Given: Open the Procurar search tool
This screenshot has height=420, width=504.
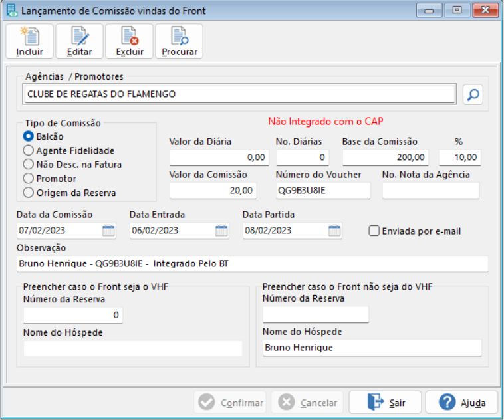Looking at the screenshot, I should [x=180, y=41].
